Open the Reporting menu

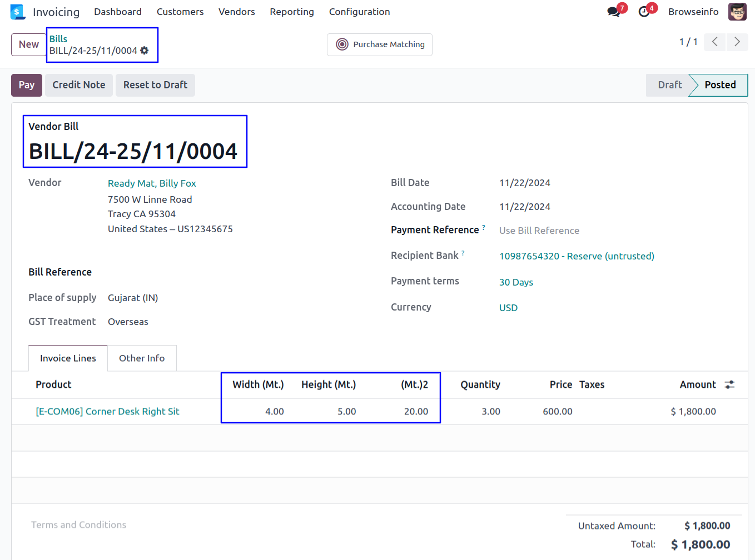click(291, 12)
